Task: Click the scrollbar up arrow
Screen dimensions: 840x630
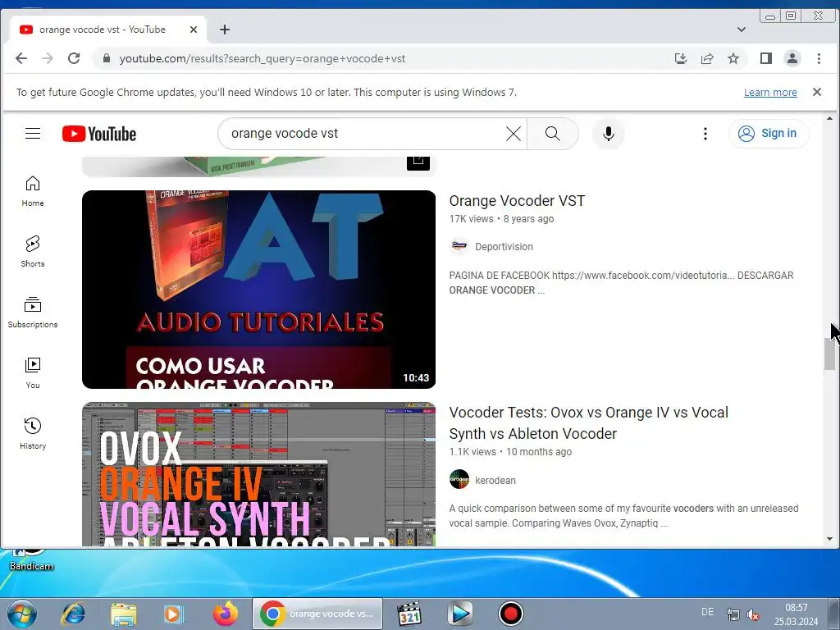Action: 829,118
